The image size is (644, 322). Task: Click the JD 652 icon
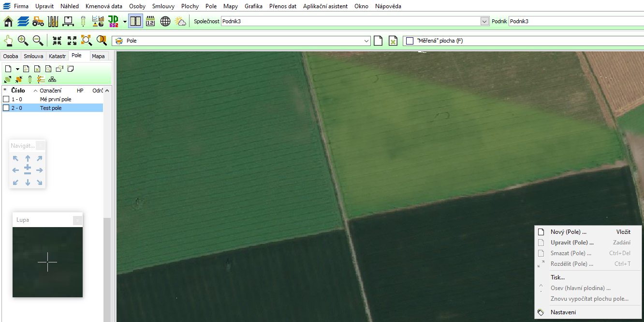(x=113, y=21)
